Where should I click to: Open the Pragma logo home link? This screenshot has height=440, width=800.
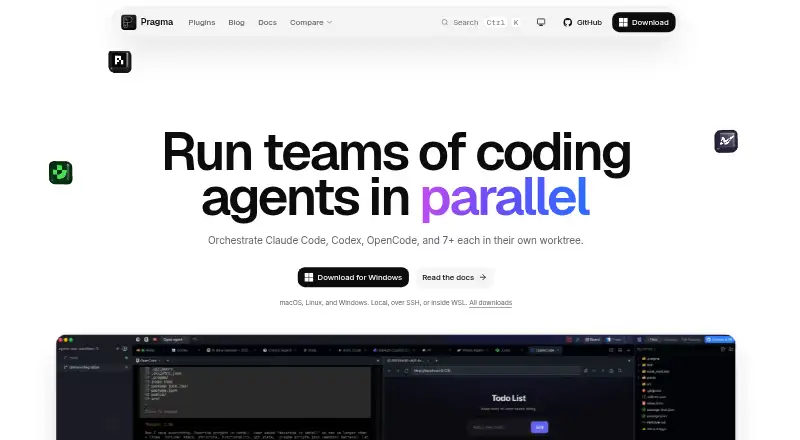[147, 22]
